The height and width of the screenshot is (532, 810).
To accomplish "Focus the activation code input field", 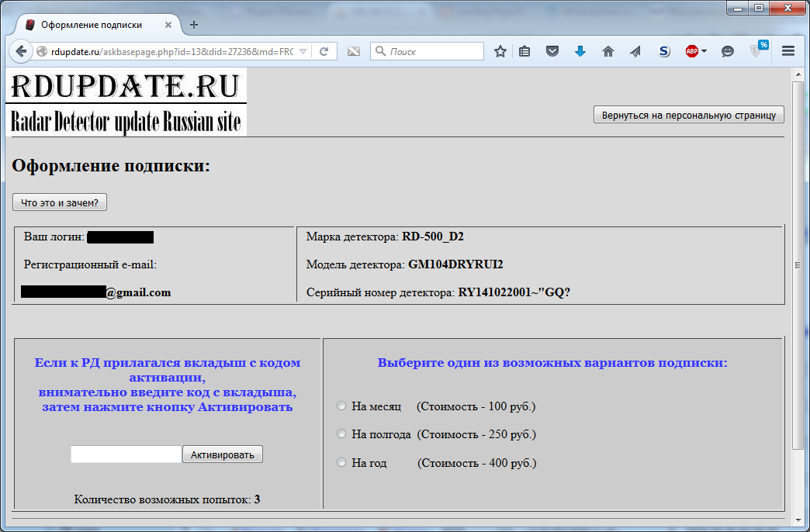I will click(126, 454).
